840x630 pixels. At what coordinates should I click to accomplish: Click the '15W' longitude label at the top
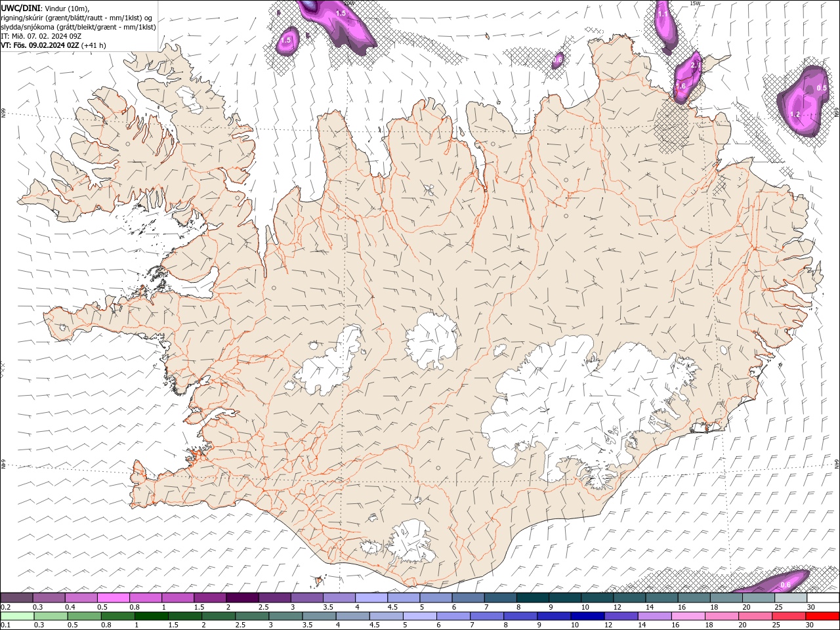[696, 3]
